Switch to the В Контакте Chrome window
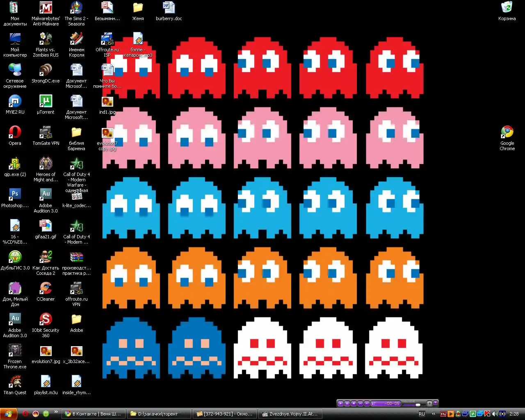This screenshot has width=525, height=420. [x=93, y=414]
